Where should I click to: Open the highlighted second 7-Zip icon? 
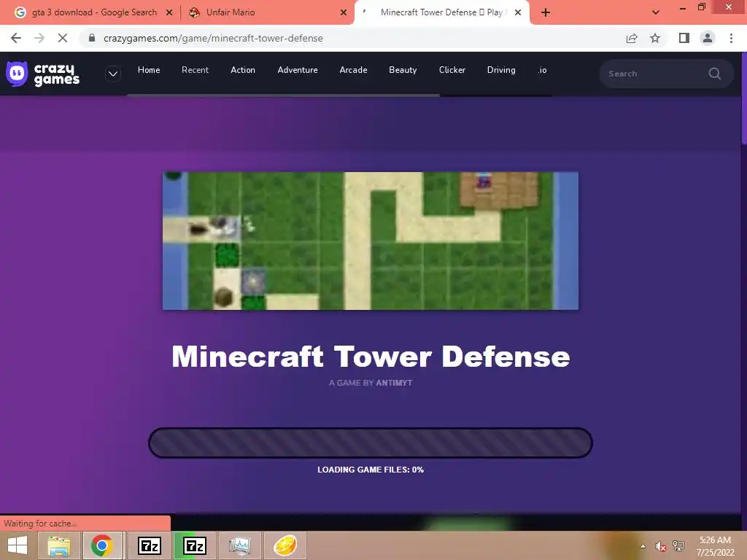194,545
